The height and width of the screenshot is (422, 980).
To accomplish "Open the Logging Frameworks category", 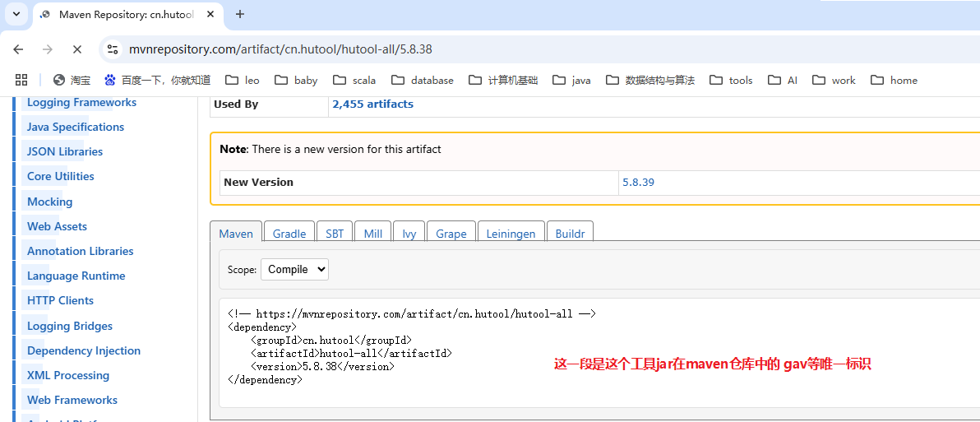I will coord(82,103).
